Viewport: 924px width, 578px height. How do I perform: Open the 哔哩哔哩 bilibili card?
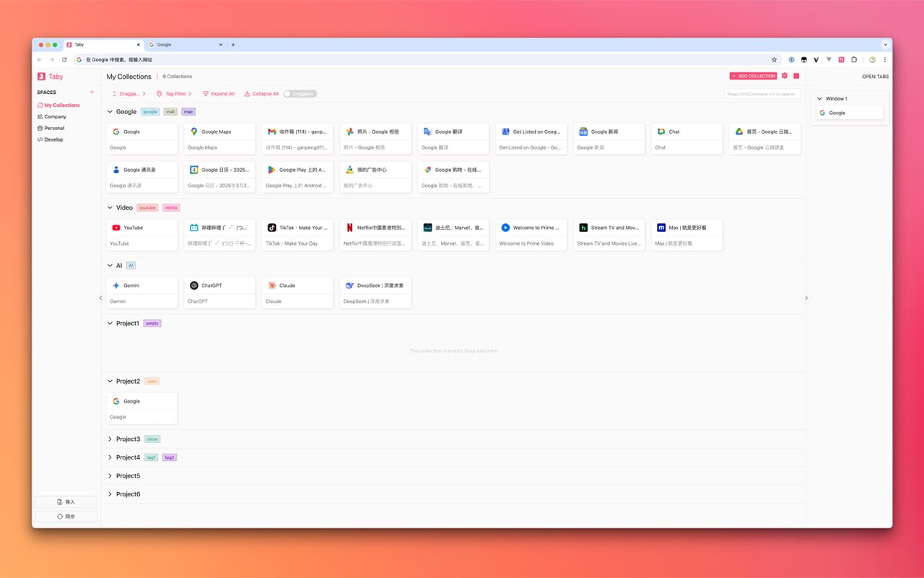pos(220,235)
